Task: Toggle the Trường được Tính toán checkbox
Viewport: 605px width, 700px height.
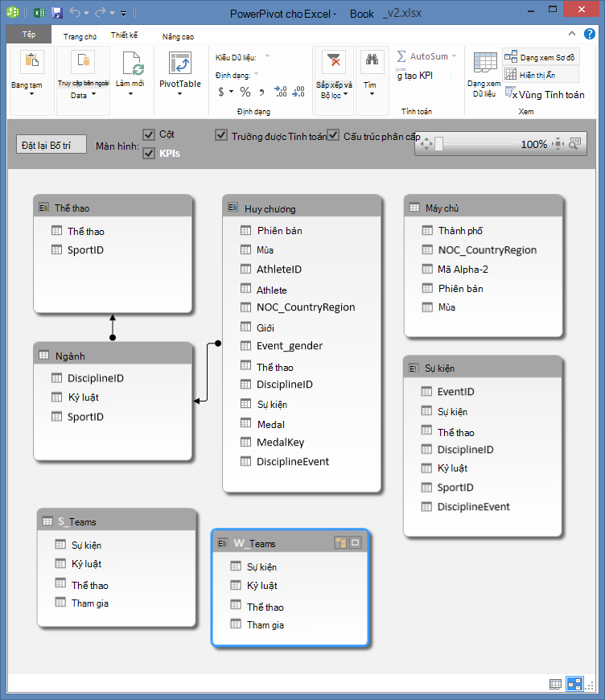Action: (221, 135)
